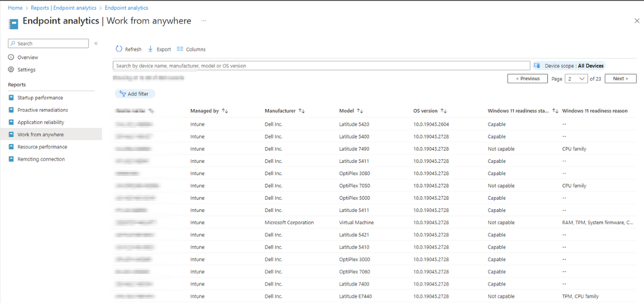Select the Latitude E7440 model cell
Viewport: 644px width, 303px height.
[355, 296]
